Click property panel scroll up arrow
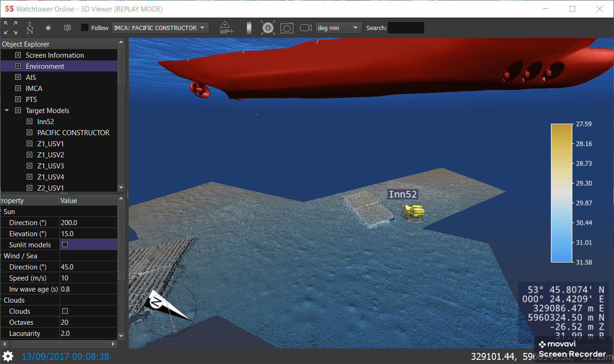 click(x=121, y=198)
